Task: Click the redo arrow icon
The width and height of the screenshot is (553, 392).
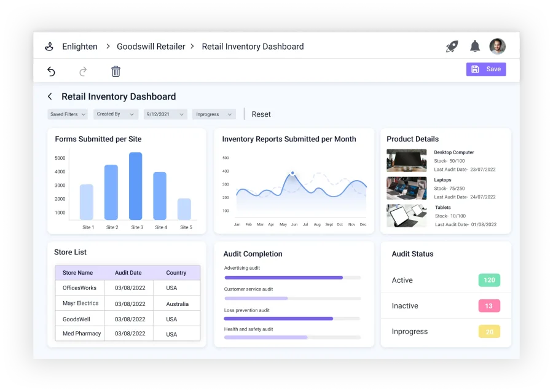Action: click(83, 71)
